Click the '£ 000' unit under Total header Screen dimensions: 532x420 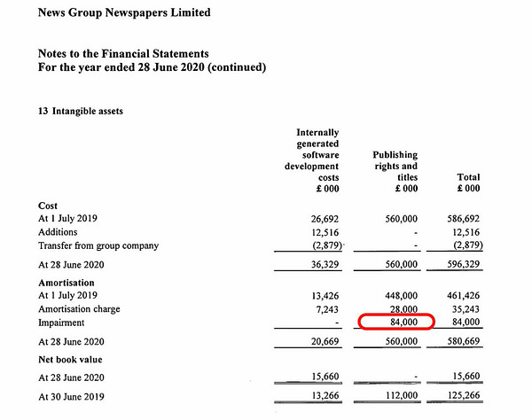(468, 188)
